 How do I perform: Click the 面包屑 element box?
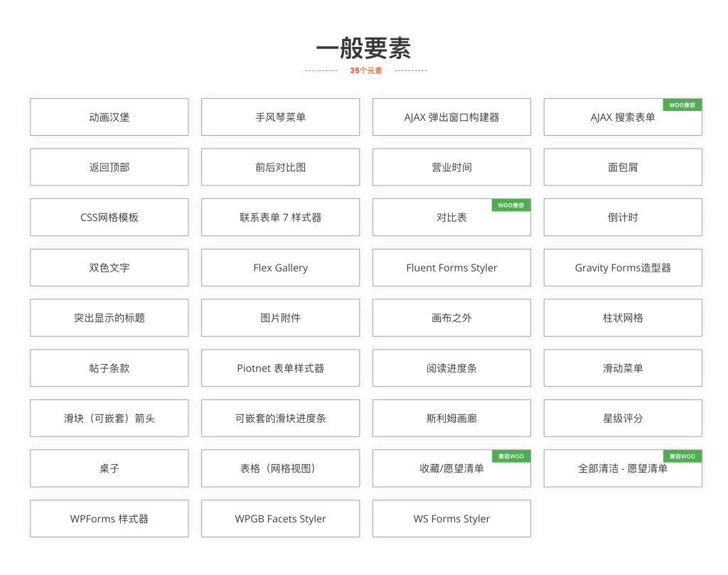623,168
